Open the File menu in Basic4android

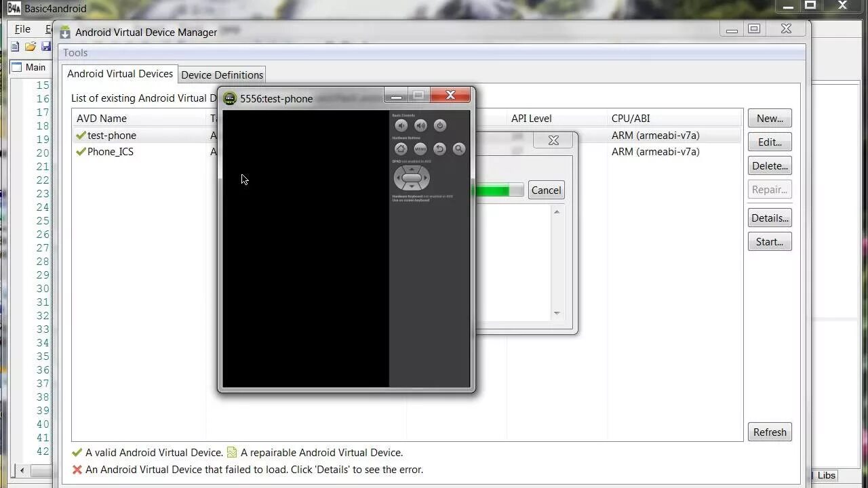point(22,29)
